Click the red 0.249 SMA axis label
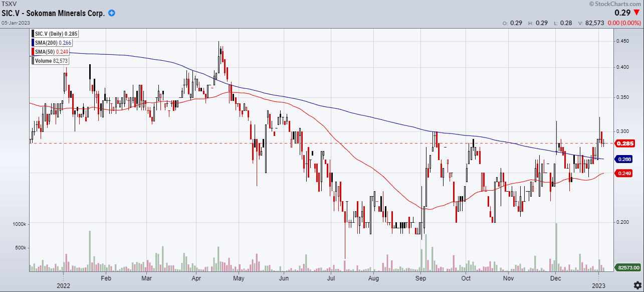 (x=624, y=173)
